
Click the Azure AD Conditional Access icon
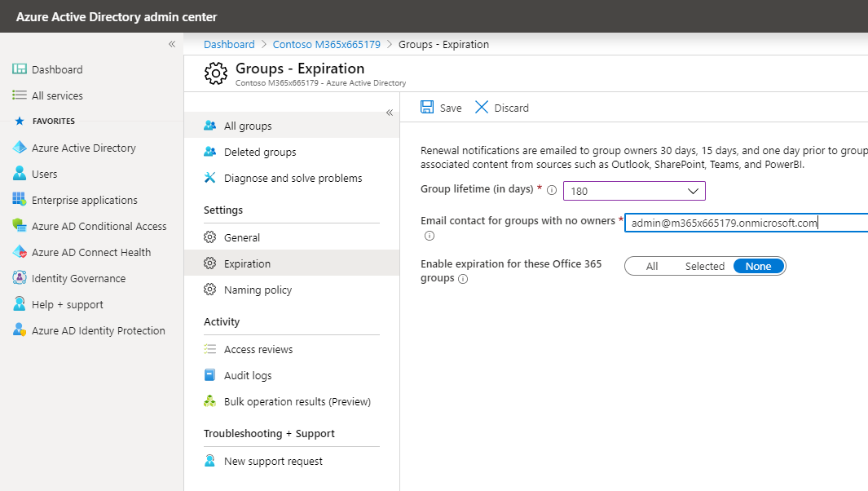(20, 225)
